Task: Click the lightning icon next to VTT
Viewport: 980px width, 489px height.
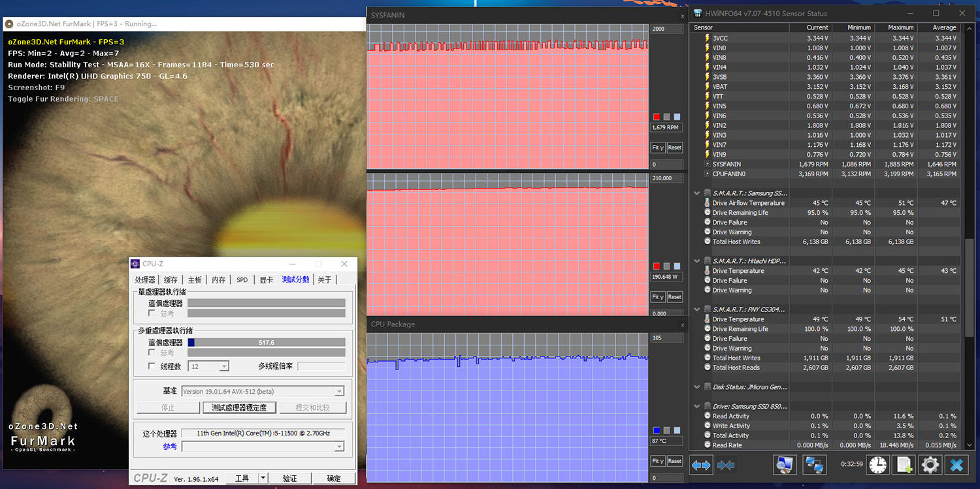Action: [707, 96]
